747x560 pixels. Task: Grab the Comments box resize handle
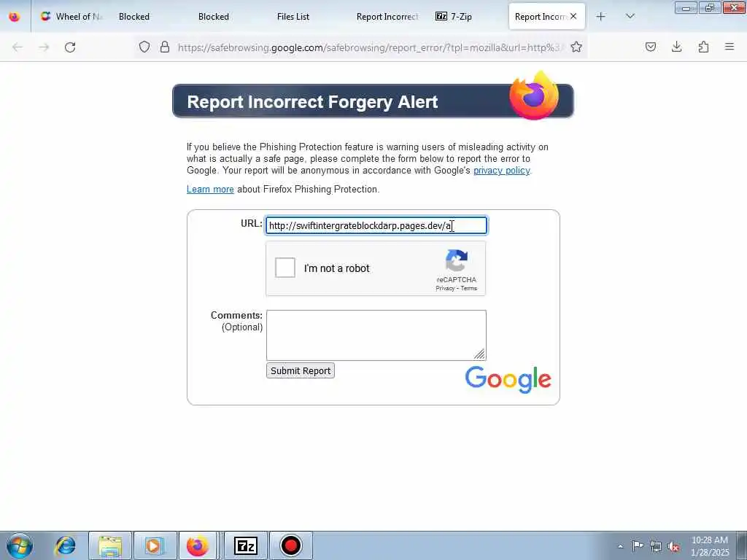[480, 354]
